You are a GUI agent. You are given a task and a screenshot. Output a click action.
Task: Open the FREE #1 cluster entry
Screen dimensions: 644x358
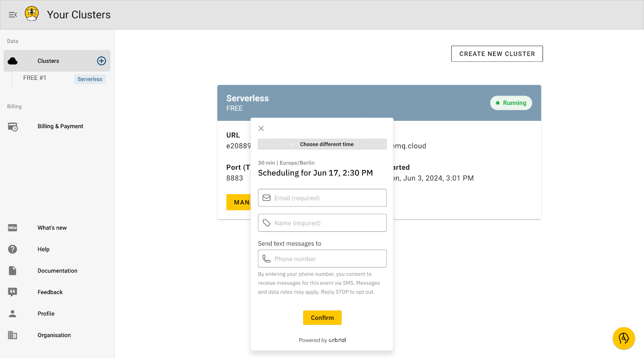point(35,78)
